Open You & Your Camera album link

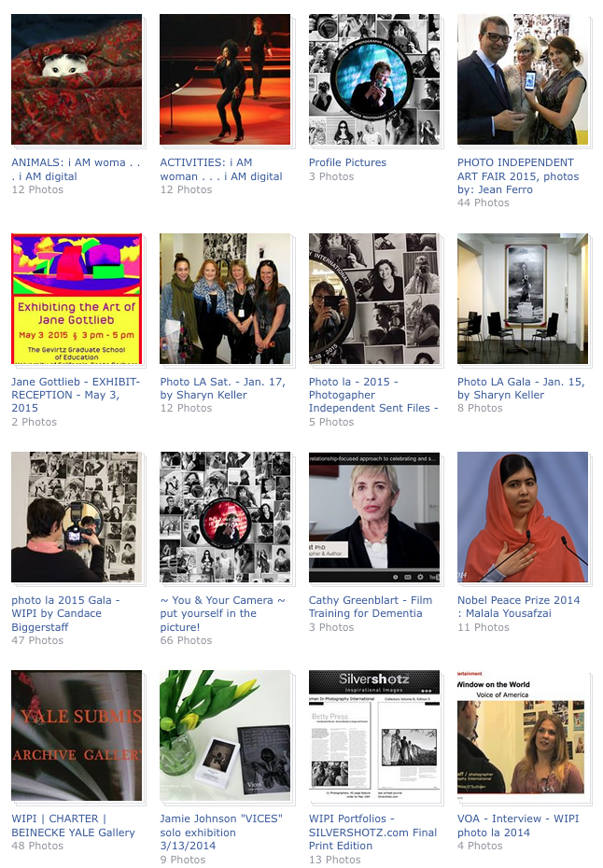click(x=222, y=613)
